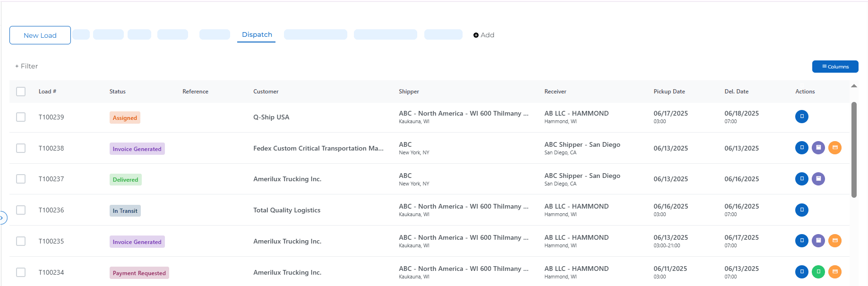Click the Invoice Generated status badge on T100235
868x286 pixels.
137,242
